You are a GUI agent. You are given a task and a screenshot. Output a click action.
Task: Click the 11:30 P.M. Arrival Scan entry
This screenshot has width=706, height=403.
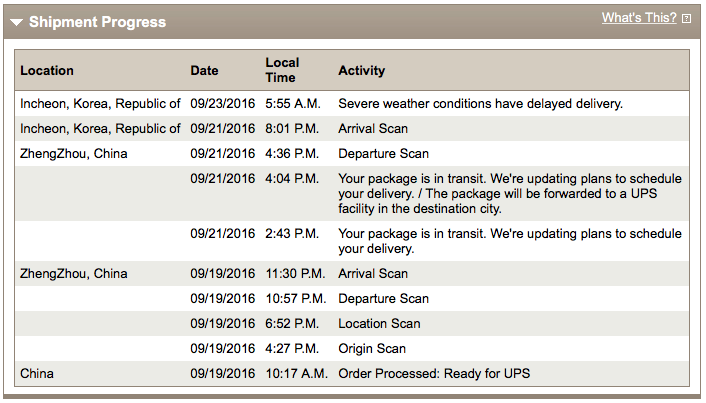point(373,274)
